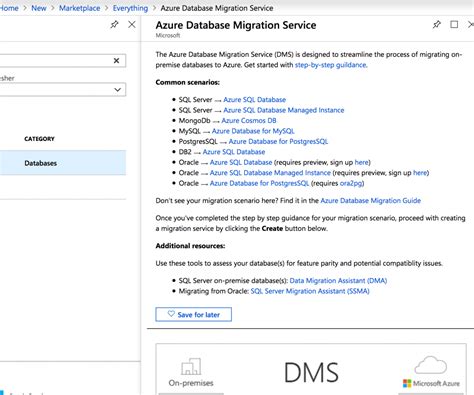Open the Azure Cosmos DB link
Screen dimensions: 474x395
tap(249, 121)
